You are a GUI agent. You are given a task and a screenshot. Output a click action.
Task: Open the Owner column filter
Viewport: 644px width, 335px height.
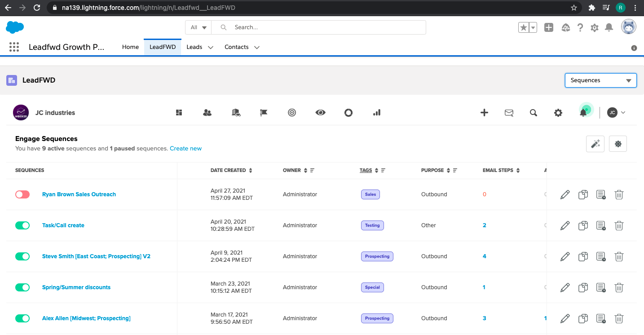pos(312,171)
